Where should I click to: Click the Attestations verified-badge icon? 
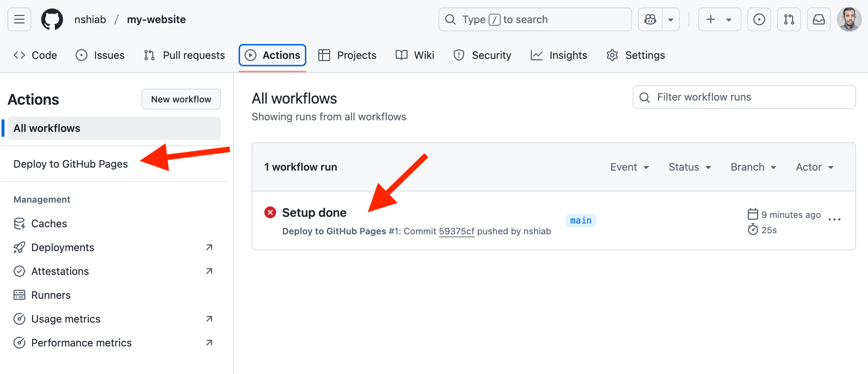click(x=19, y=271)
